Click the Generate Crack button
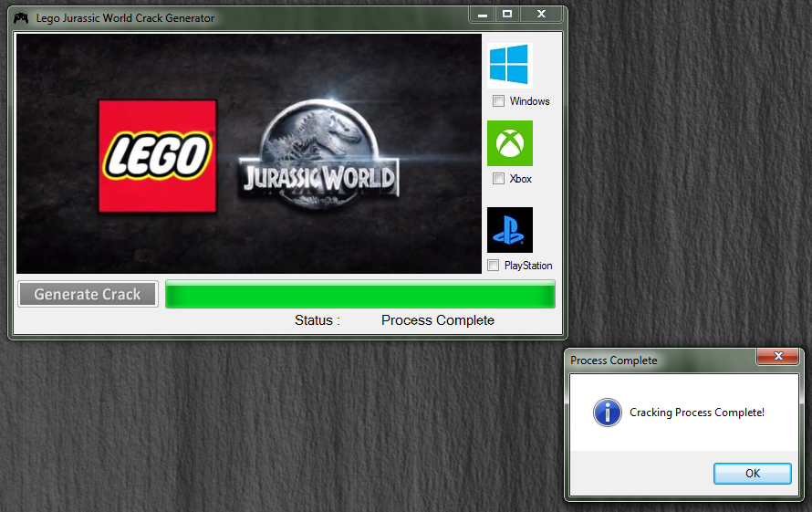 tap(88, 295)
